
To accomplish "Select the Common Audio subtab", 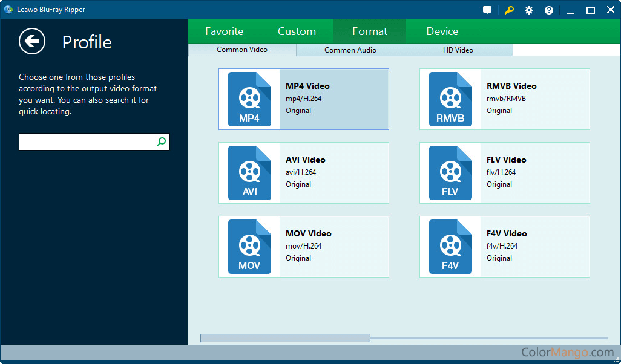I will point(350,50).
